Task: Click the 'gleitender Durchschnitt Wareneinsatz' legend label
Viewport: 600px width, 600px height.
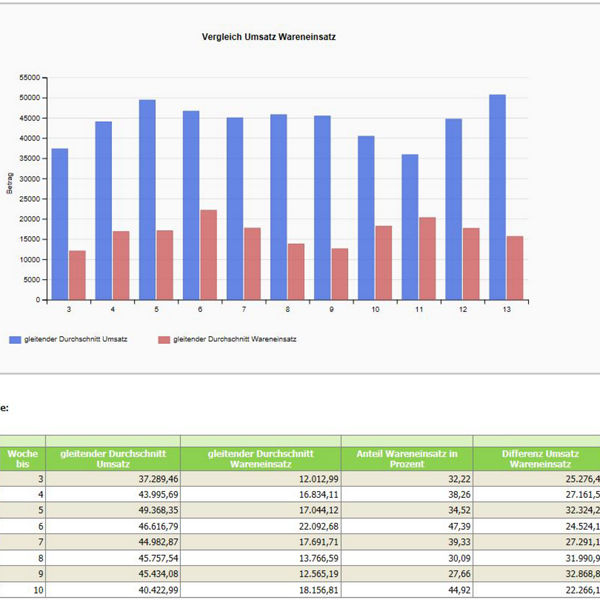Action: (x=234, y=339)
